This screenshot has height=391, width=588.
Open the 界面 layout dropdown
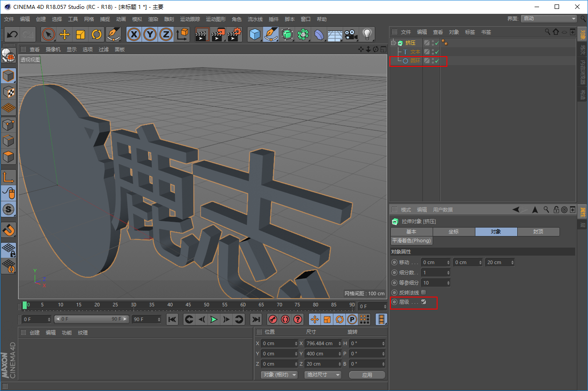click(x=549, y=19)
